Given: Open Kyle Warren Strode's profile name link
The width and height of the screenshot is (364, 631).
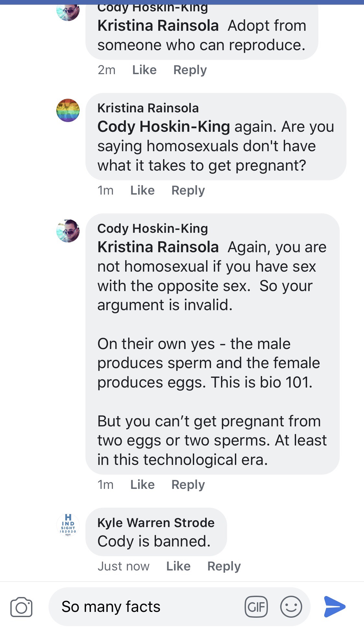Looking at the screenshot, I should [156, 523].
